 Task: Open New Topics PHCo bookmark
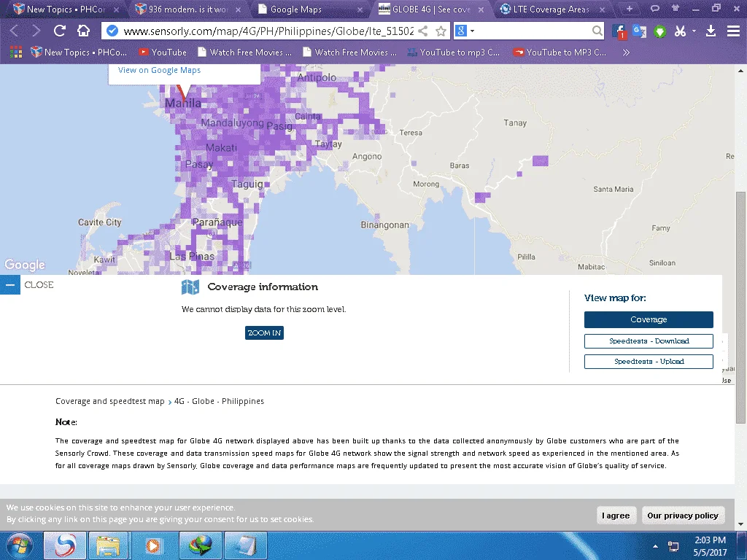click(x=79, y=52)
